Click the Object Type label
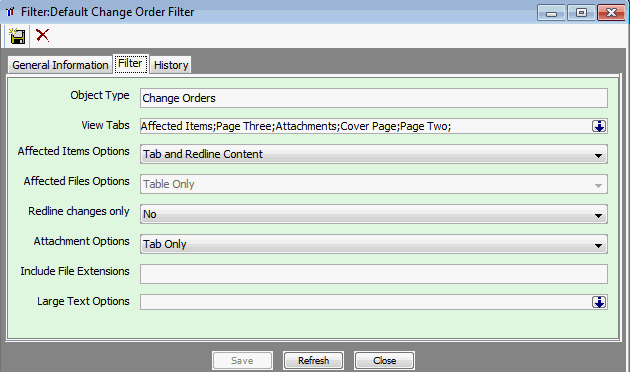630x372 pixels. point(100,96)
